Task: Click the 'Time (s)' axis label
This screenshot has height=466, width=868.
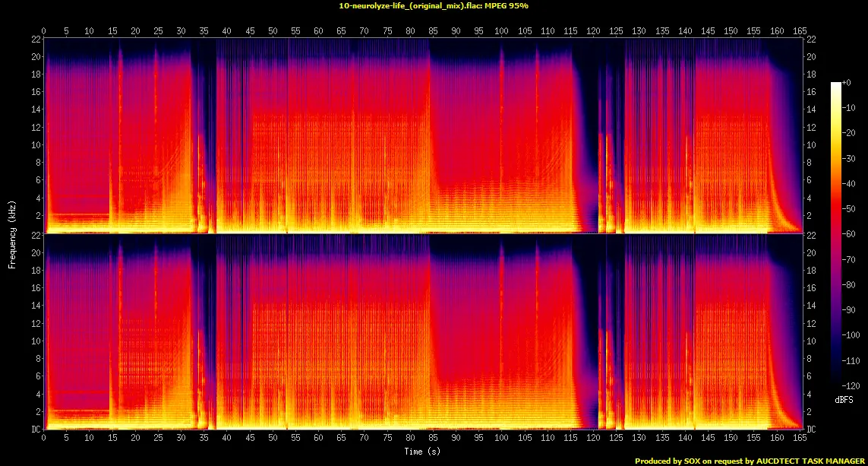Action: [422, 452]
